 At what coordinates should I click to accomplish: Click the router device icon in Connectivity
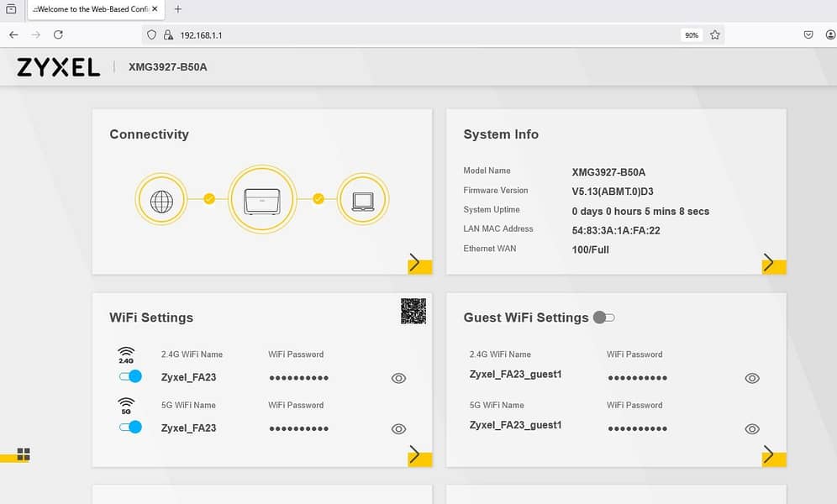(x=262, y=200)
